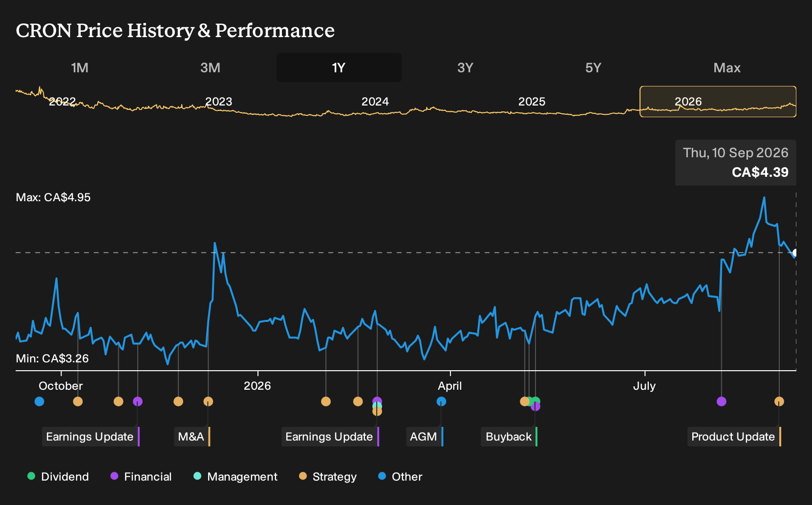Click the teal Management event marker
This screenshot has height=505, width=812.
pos(377,406)
